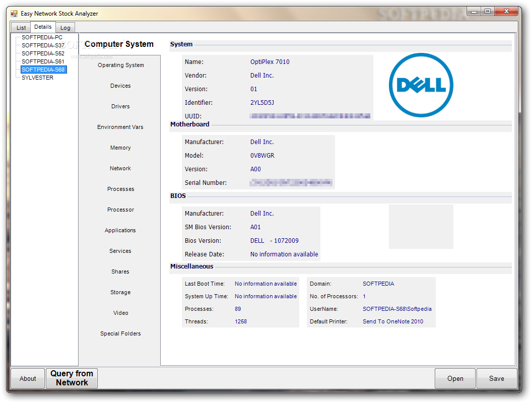The height and width of the screenshot is (403, 532).
Task: Click the Release Date value No information available
Action: [284, 254]
